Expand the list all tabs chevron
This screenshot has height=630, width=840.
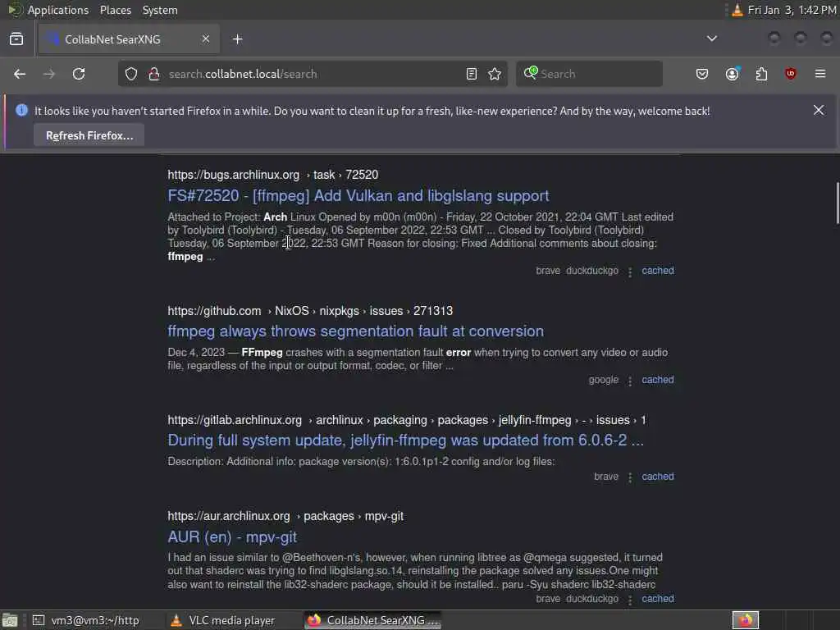tap(712, 39)
